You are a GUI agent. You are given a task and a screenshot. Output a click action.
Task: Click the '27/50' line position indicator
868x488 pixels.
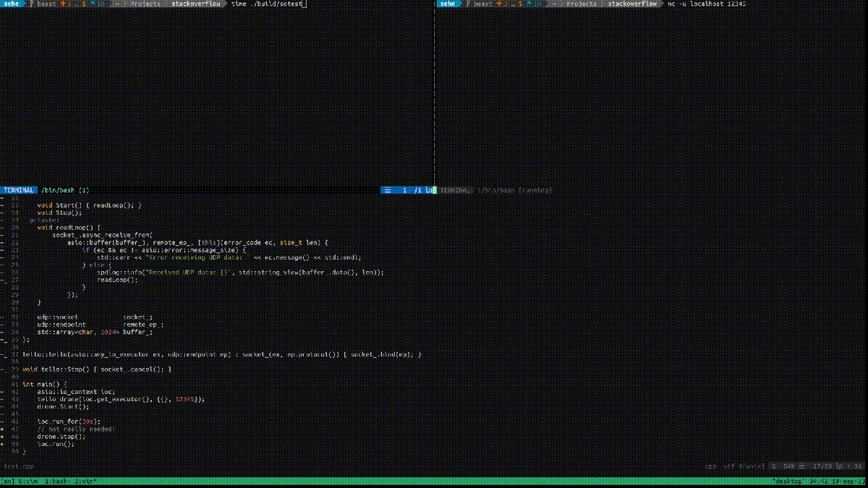823,466
